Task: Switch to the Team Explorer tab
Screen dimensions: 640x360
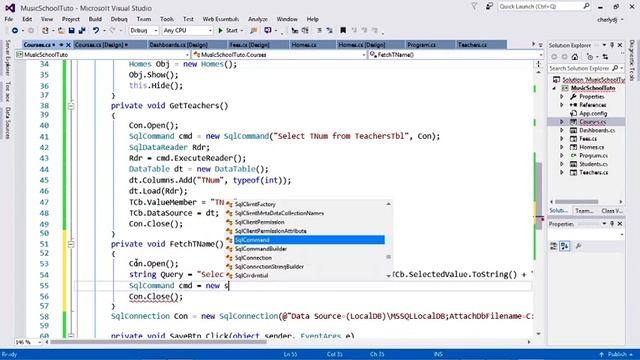Action: pyautogui.click(x=584, y=211)
